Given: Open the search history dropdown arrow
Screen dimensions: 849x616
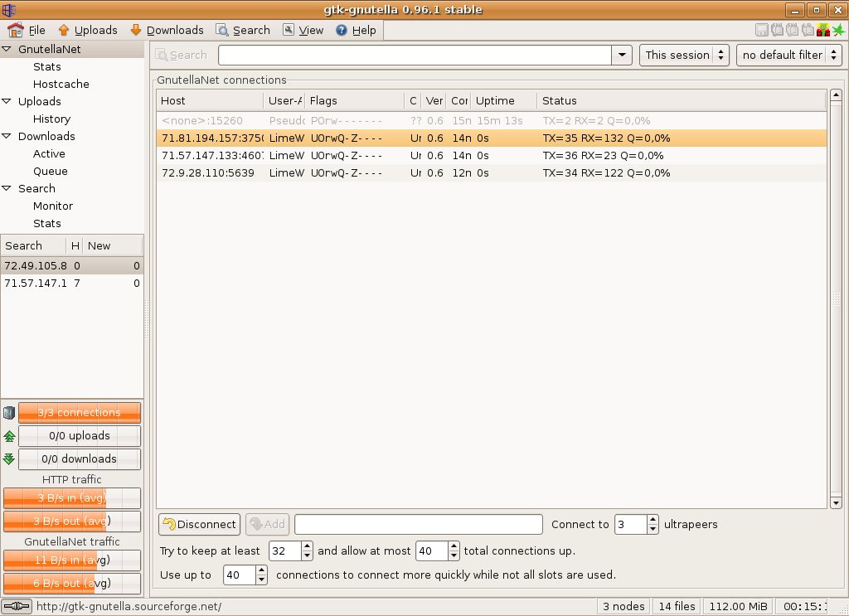Looking at the screenshot, I should [622, 56].
